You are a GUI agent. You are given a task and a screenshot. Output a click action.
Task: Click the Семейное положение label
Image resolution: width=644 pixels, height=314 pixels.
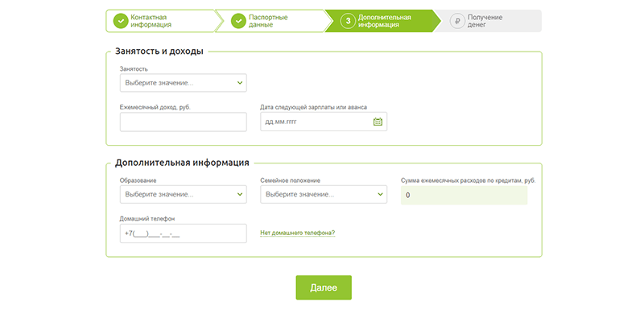pyautogui.click(x=291, y=180)
